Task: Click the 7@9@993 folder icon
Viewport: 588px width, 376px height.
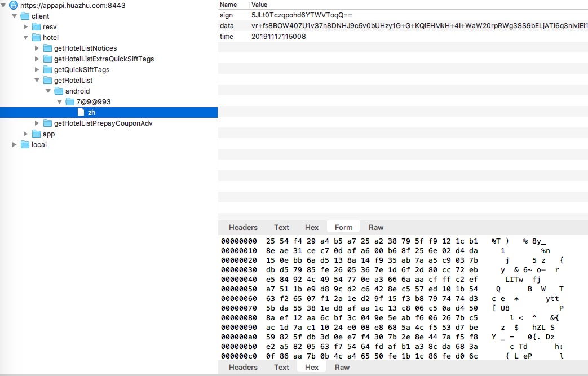Action: [70, 101]
